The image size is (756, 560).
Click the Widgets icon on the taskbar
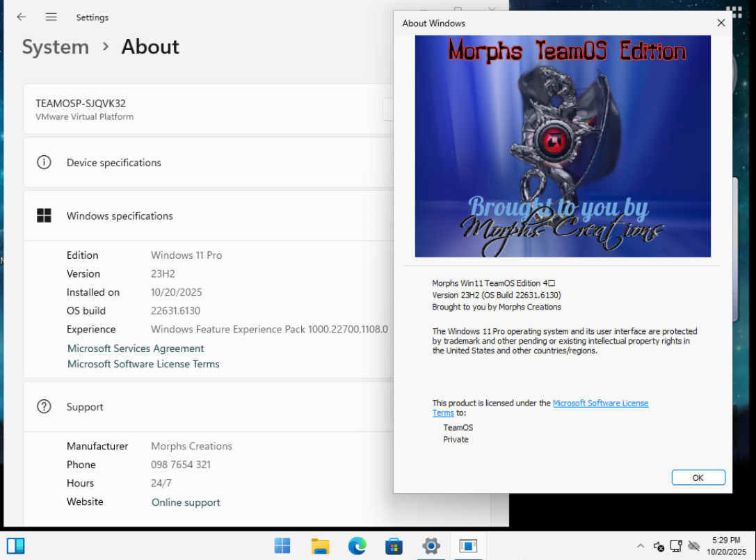(x=16, y=546)
